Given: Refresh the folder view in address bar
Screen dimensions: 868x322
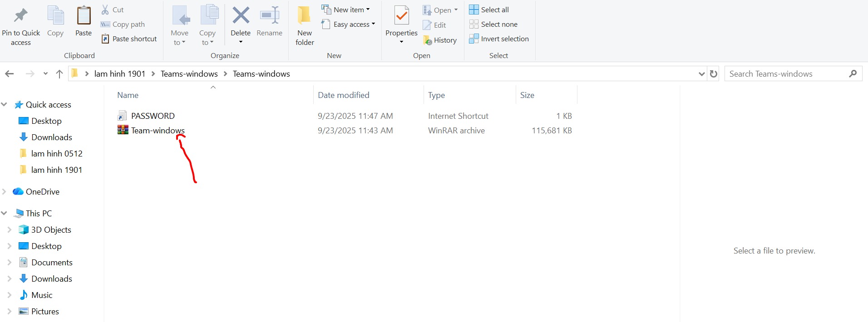Looking at the screenshot, I should point(714,74).
